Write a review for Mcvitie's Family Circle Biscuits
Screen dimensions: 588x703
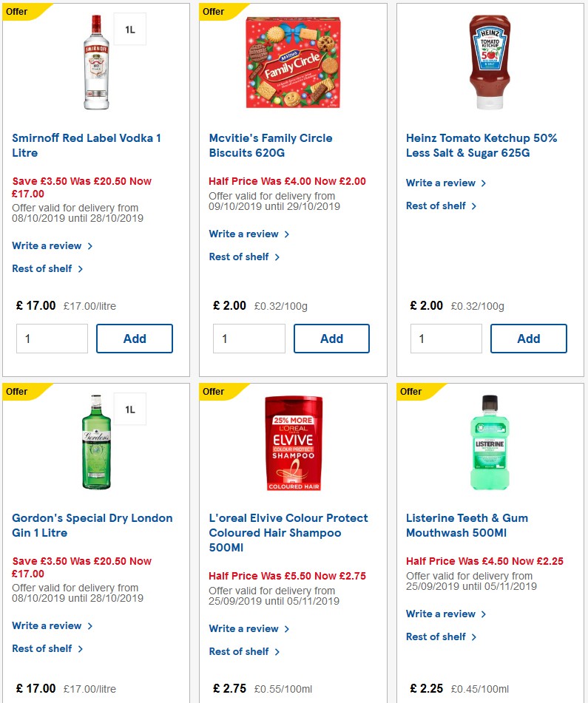[244, 233]
